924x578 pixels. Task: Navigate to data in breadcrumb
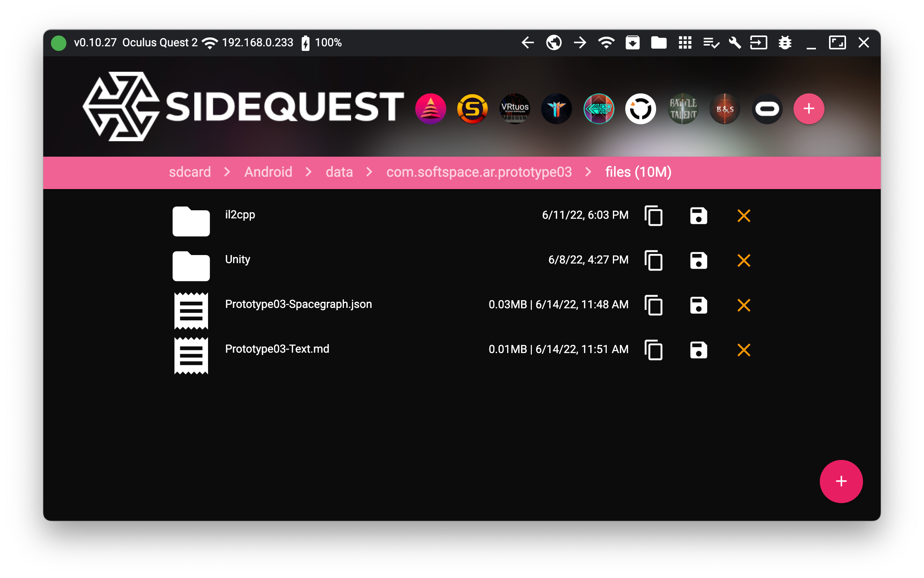(x=339, y=172)
